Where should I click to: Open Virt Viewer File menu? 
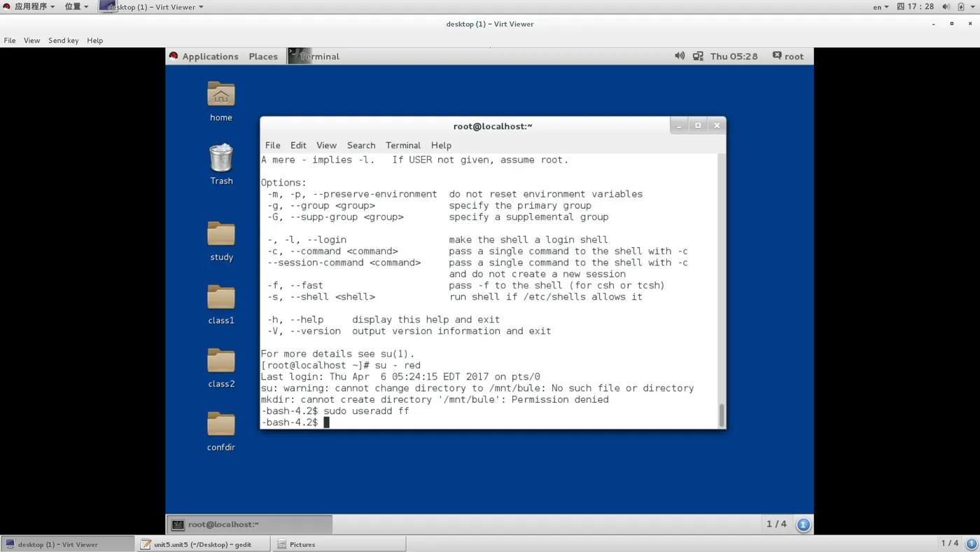[10, 40]
